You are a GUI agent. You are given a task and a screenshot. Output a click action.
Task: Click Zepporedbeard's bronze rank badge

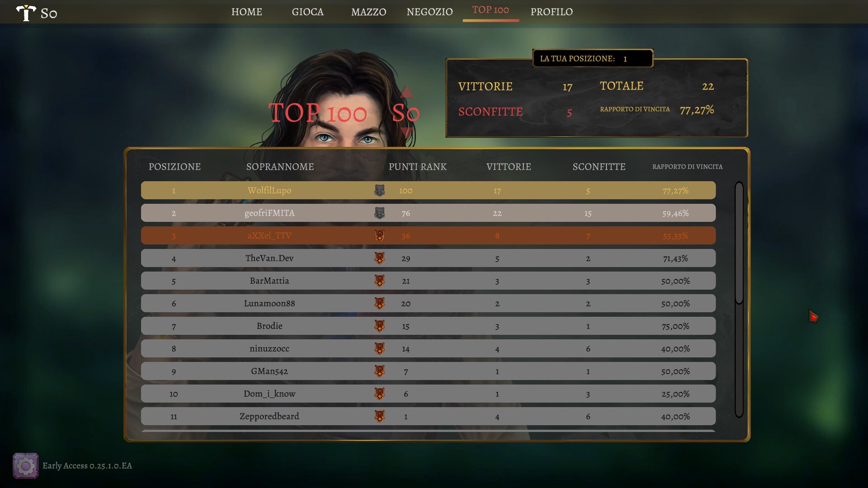(379, 416)
